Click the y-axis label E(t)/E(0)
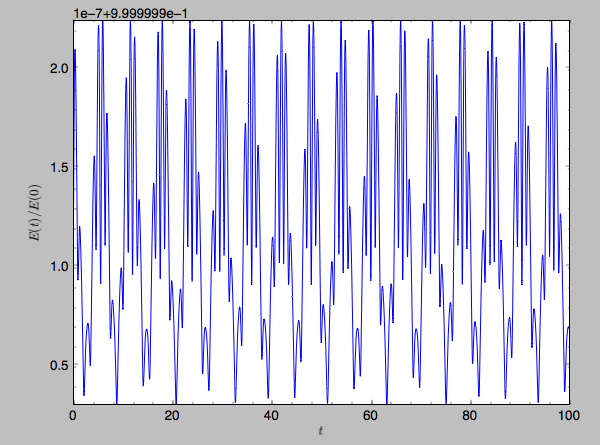 coord(36,213)
